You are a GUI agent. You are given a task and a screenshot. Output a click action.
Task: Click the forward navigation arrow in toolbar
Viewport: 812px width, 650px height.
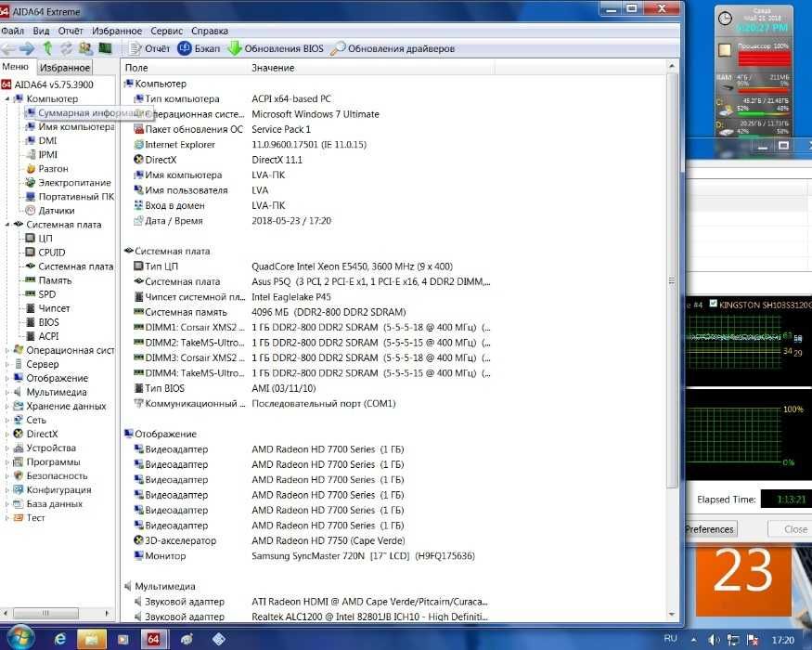pos(27,48)
